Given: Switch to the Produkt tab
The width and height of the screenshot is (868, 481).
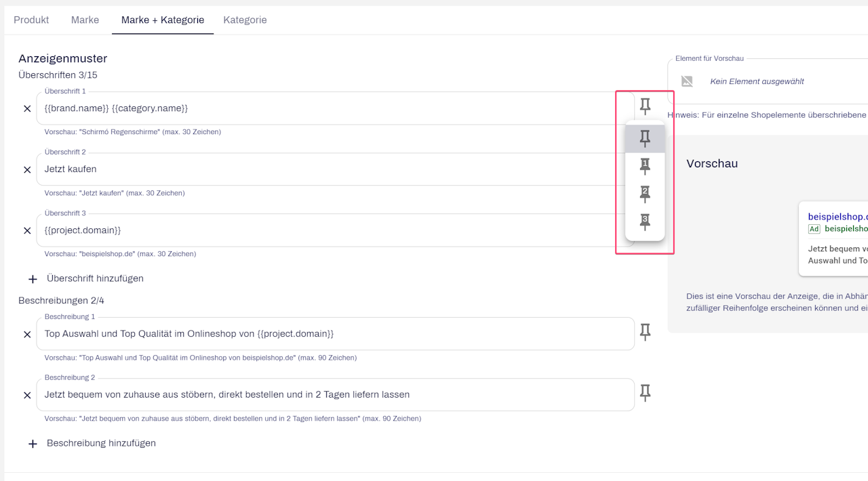Looking at the screenshot, I should [x=31, y=20].
